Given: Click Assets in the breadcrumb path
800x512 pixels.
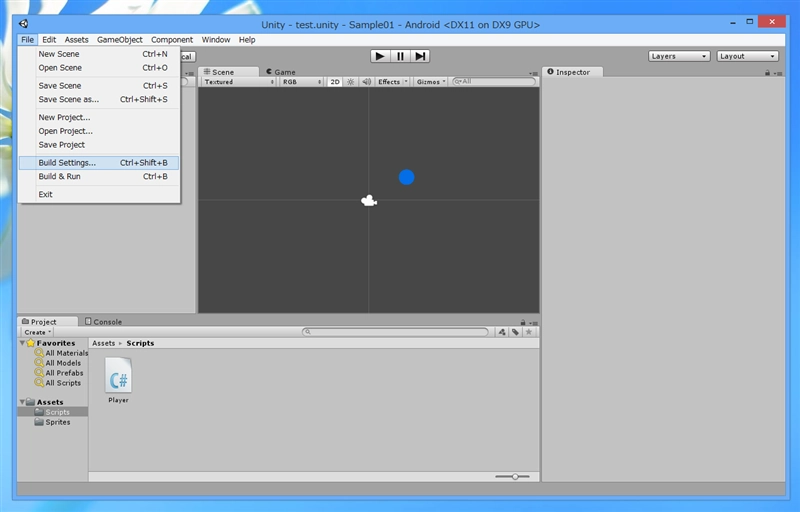Looking at the screenshot, I should pyautogui.click(x=104, y=343).
